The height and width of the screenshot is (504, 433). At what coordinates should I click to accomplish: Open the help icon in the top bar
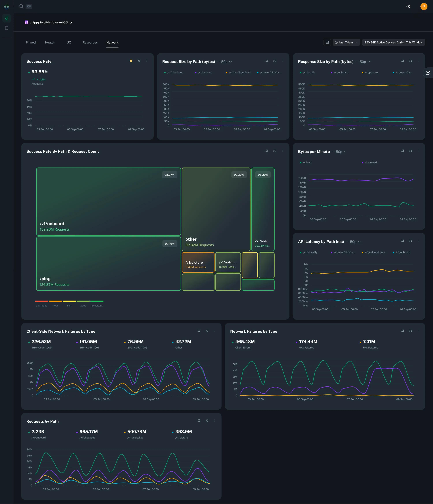408,7
